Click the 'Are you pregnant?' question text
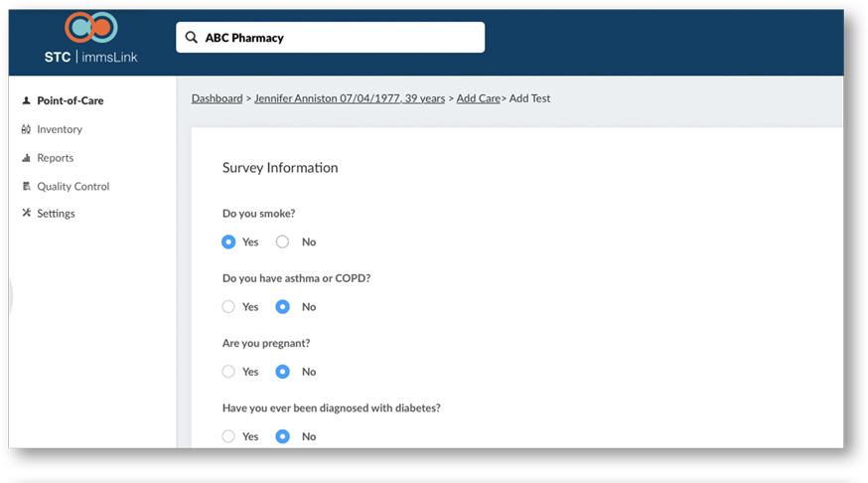 coord(266,343)
